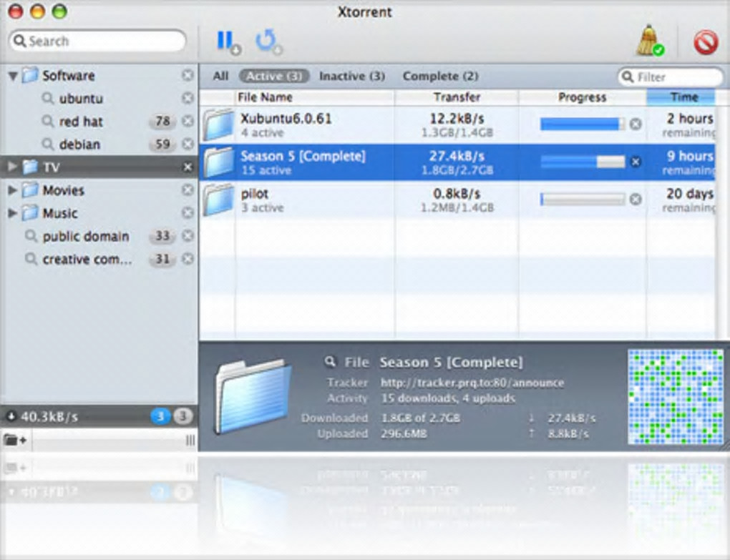Remove public domain search via its x
Screen dimensions: 730x560
(x=188, y=236)
